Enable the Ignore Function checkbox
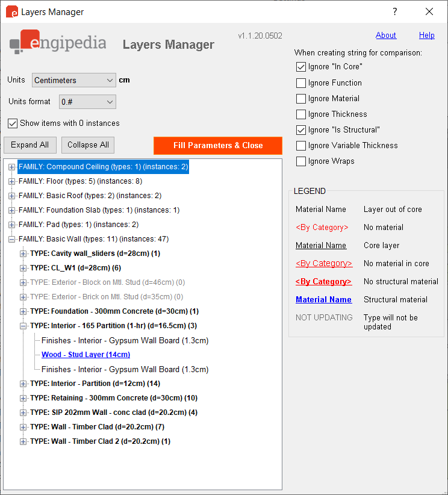 (301, 83)
